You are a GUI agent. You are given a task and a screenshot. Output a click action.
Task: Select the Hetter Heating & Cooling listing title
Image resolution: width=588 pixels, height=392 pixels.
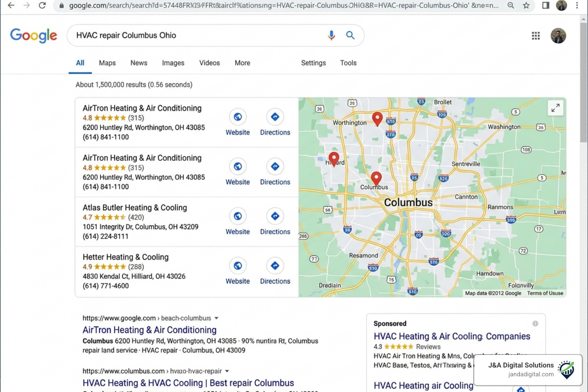(x=126, y=257)
